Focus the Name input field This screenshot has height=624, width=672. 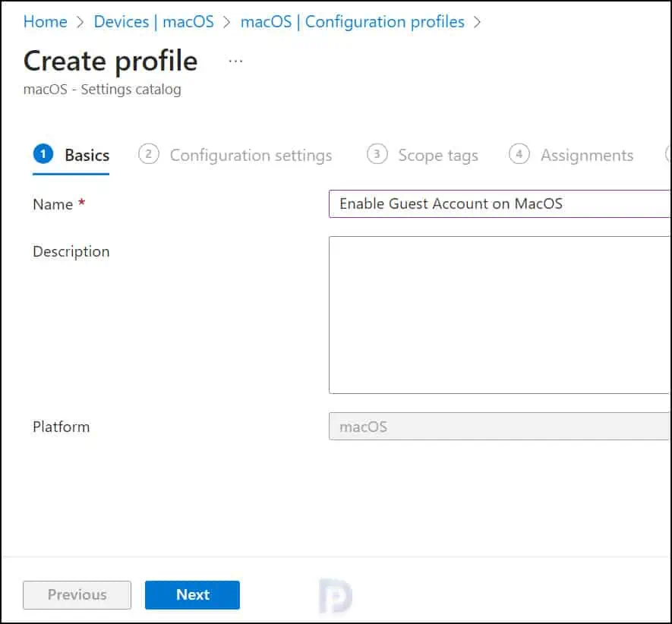(500, 204)
